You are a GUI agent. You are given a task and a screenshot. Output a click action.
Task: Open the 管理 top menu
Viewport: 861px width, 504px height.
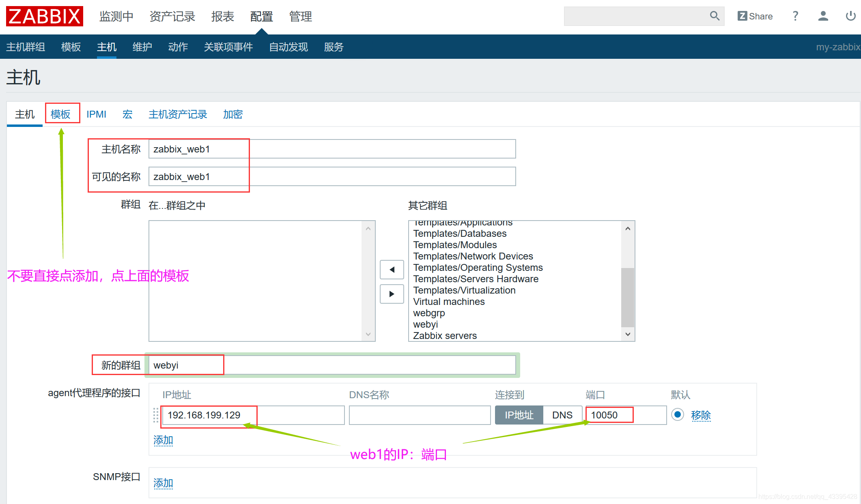(x=301, y=16)
